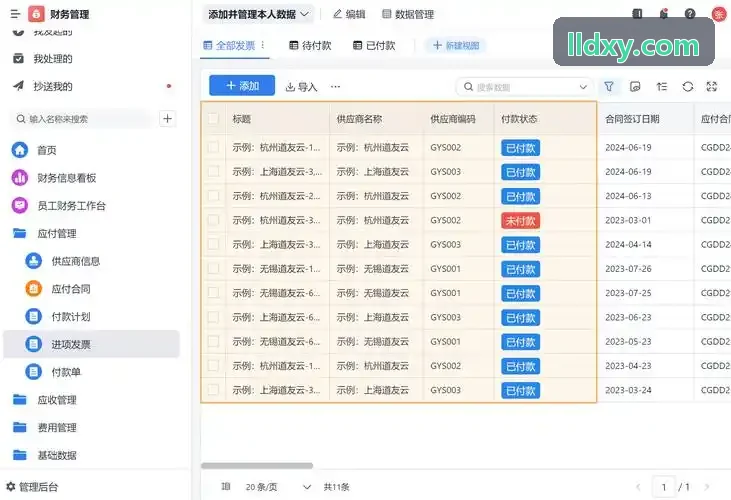Toggle fullscreen table view icon
This screenshot has width=731, height=500.
click(x=712, y=87)
